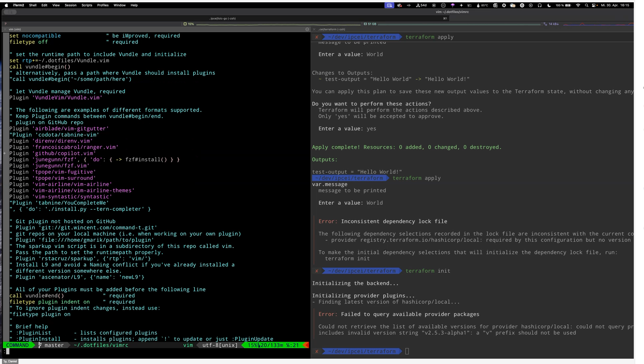Click the displays arrangement menu bar icon
The height and width of the screenshot is (364, 644).
pyautogui.click(x=469, y=5)
